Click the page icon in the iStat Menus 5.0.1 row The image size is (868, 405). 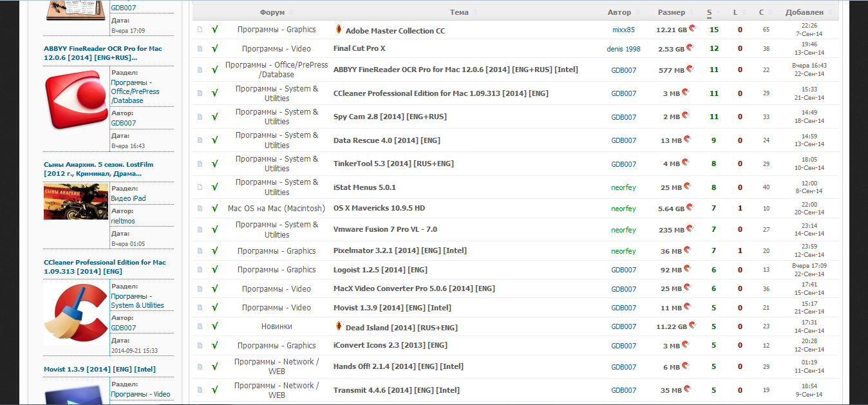200,187
